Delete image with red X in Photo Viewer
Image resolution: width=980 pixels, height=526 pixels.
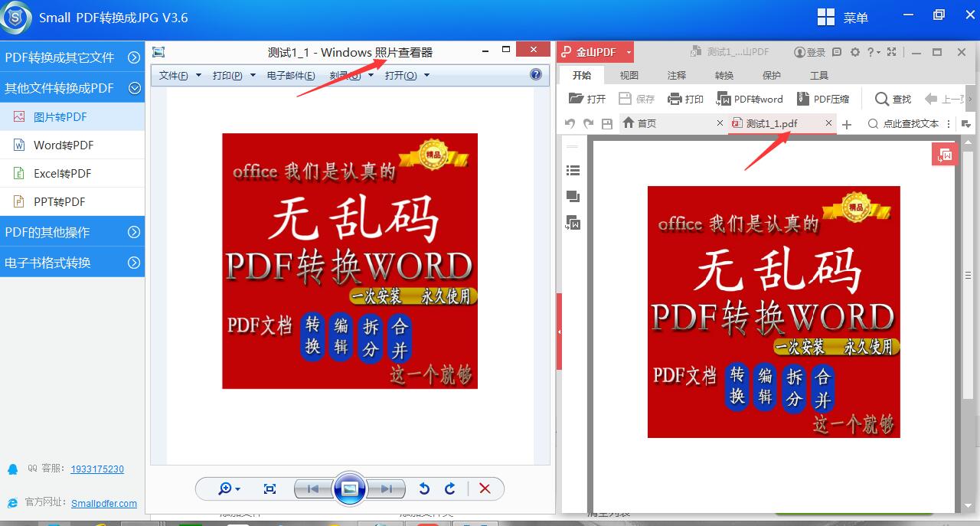click(x=485, y=488)
